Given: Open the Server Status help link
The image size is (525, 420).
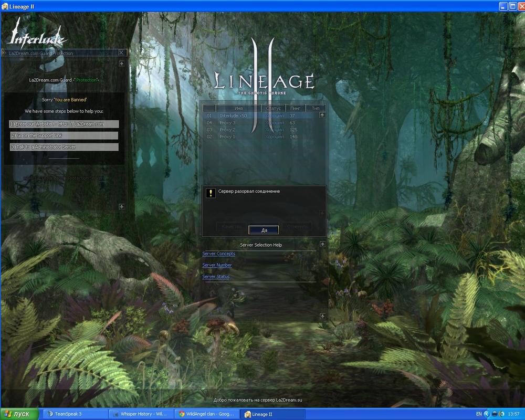Looking at the screenshot, I should pos(216,277).
